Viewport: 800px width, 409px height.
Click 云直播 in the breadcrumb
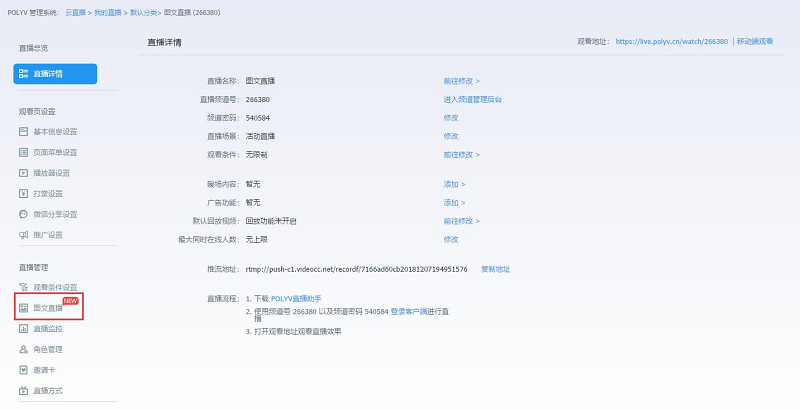coord(75,12)
